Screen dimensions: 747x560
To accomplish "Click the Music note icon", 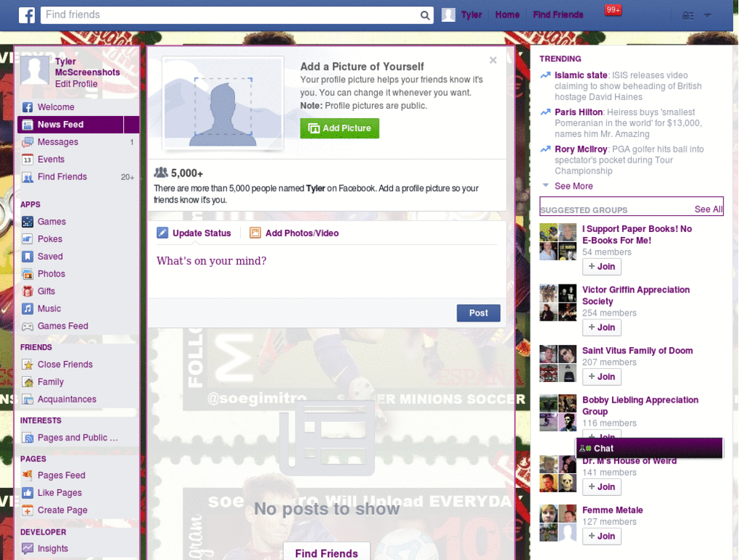I will (x=28, y=308).
